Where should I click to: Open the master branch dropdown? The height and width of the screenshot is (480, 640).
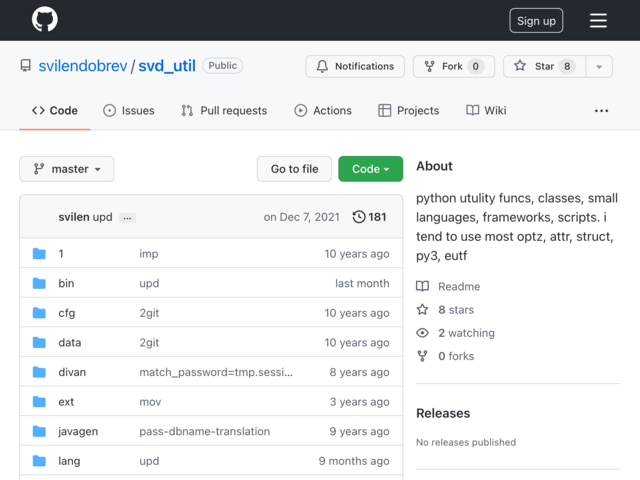[67, 169]
